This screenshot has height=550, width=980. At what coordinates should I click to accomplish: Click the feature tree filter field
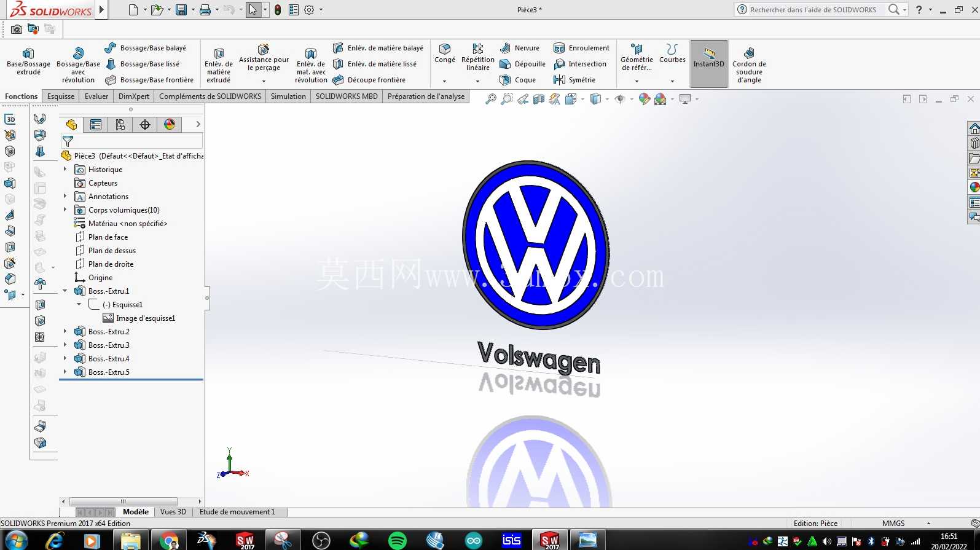pyautogui.click(x=131, y=141)
